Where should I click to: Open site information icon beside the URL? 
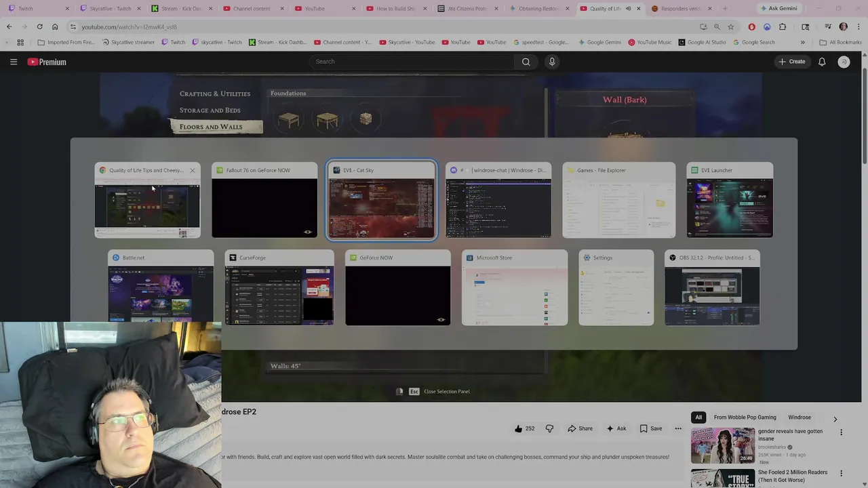point(73,26)
